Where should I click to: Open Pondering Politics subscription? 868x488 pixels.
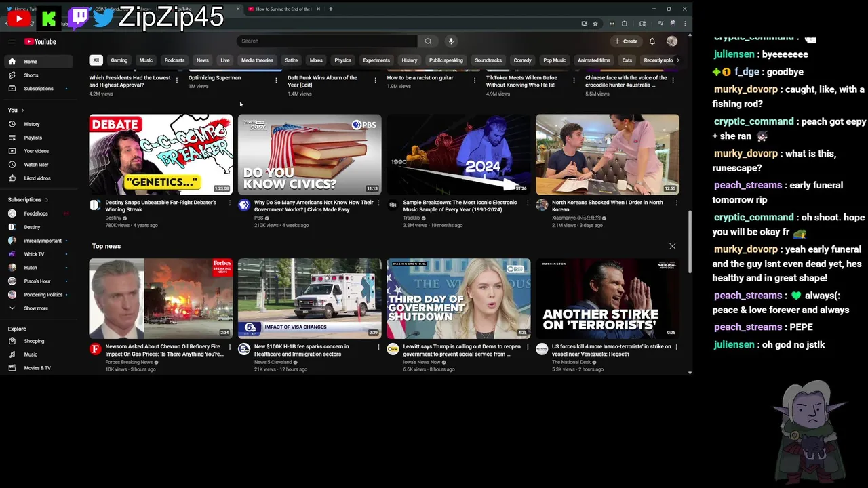(x=37, y=295)
